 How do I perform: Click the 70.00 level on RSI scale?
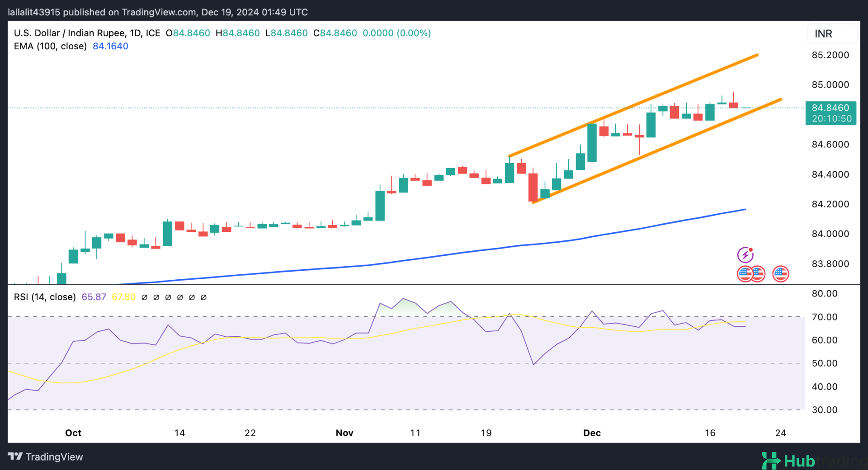[x=825, y=317]
